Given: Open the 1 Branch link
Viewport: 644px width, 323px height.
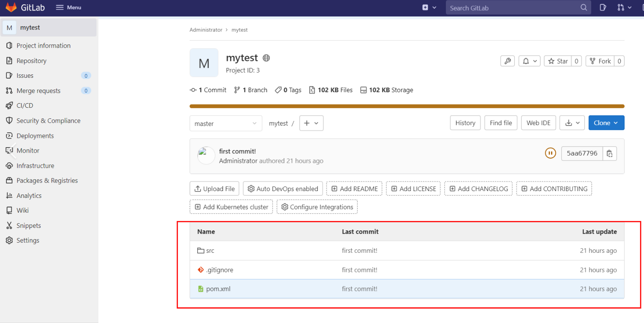Looking at the screenshot, I should point(250,90).
